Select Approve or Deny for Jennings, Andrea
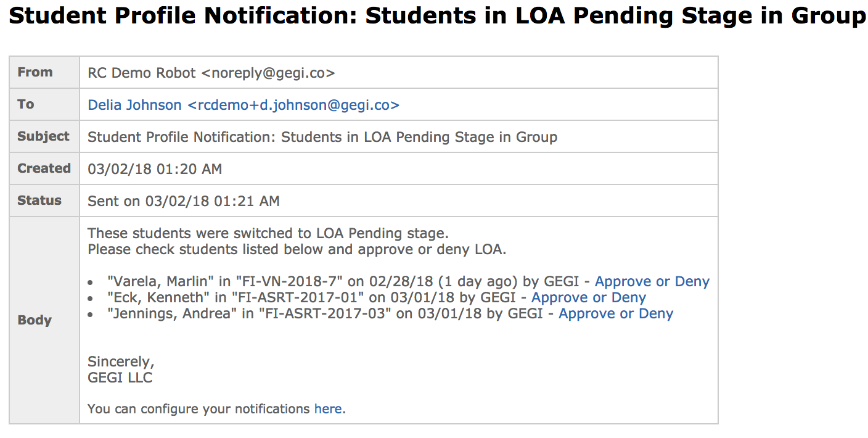 coord(615,313)
